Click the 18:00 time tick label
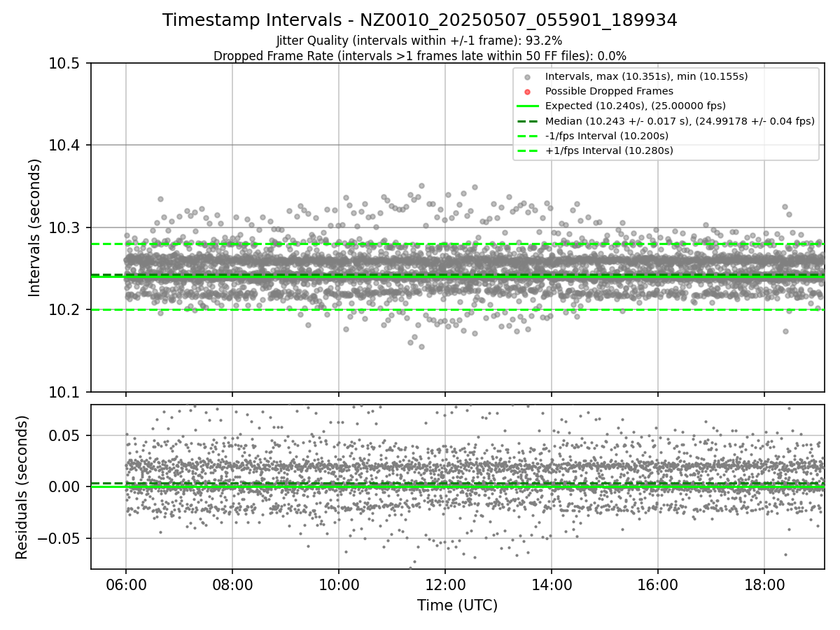This screenshot has width=840, height=630. pos(764,584)
